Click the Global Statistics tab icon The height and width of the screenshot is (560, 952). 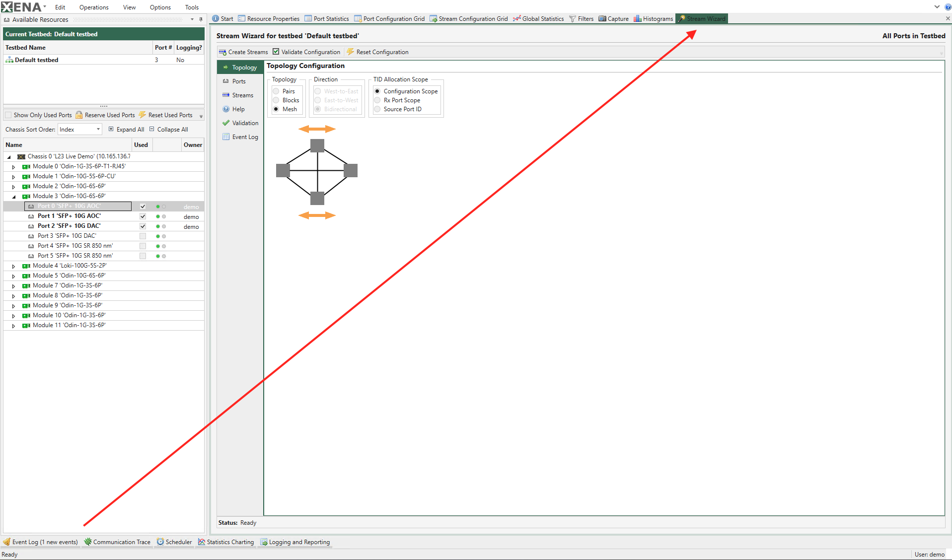pyautogui.click(x=517, y=19)
